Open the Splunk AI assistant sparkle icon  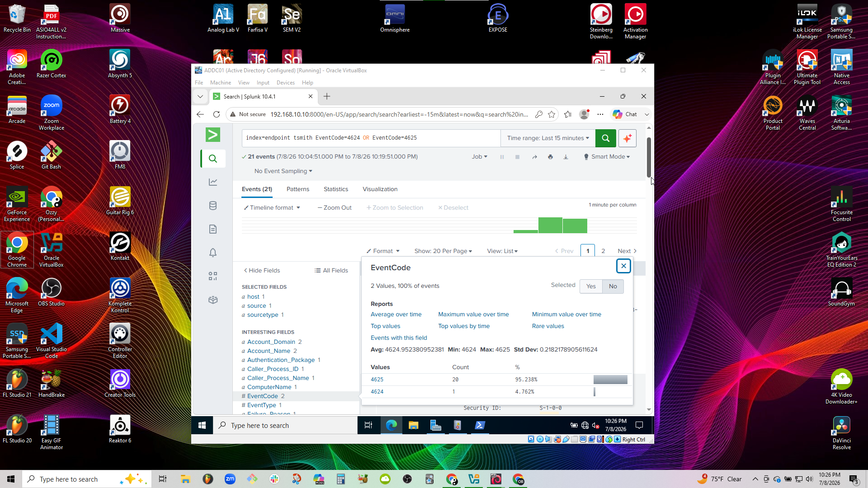pos(627,138)
